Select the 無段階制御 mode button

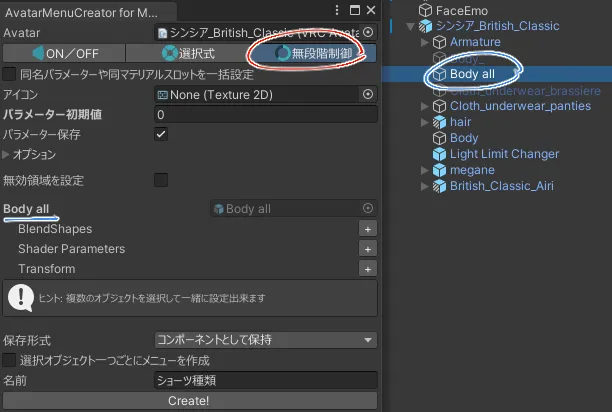[314, 53]
